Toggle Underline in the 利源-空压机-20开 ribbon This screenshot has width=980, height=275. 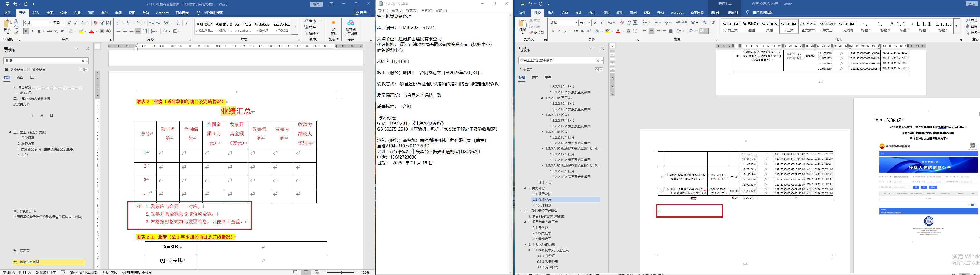[565, 31]
